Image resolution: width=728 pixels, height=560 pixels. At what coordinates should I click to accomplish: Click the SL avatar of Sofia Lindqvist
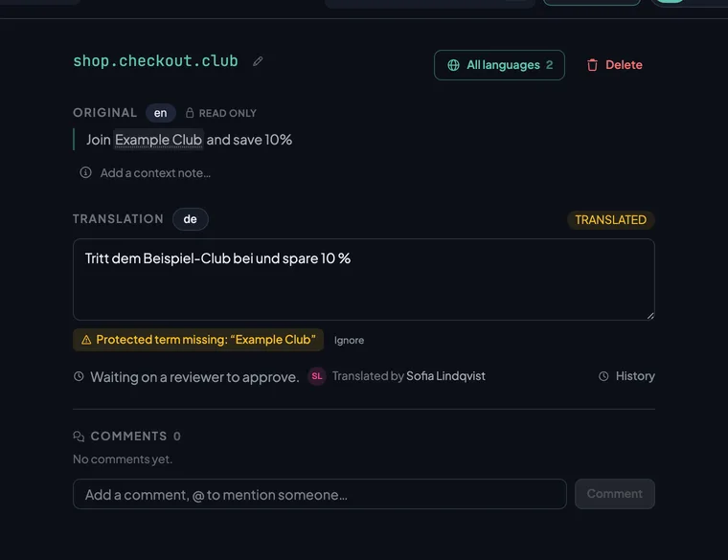317,376
